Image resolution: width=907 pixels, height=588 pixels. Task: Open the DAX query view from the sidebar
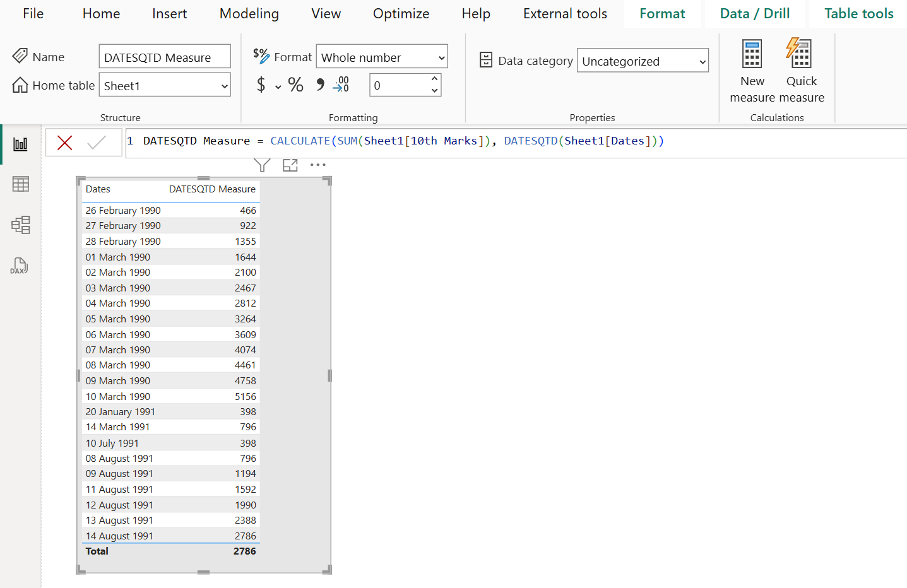pyautogui.click(x=20, y=266)
